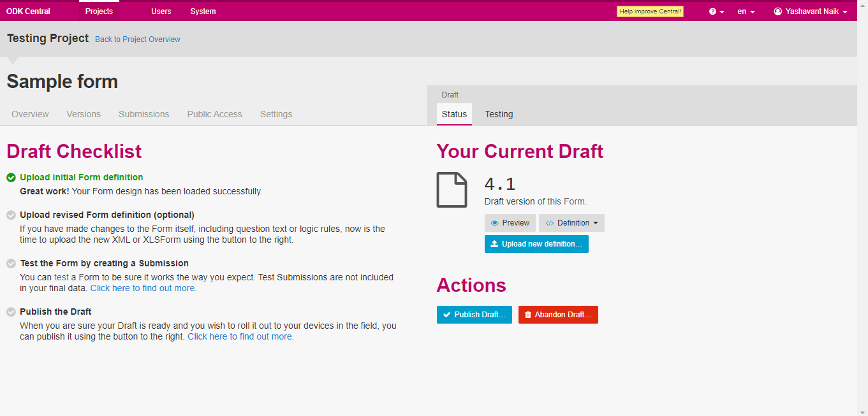Preview the draft using the eye button
This screenshot has width=868, height=416.
(510, 223)
